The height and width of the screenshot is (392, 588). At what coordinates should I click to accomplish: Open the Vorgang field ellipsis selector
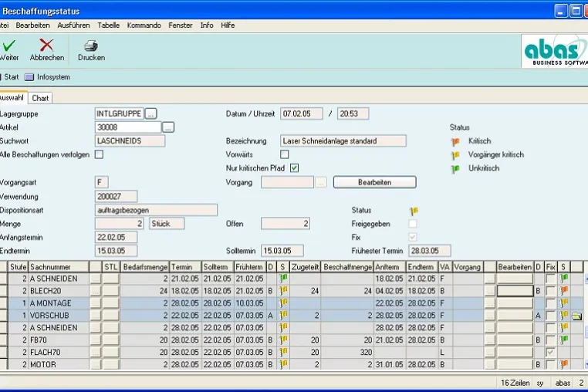coord(321,183)
